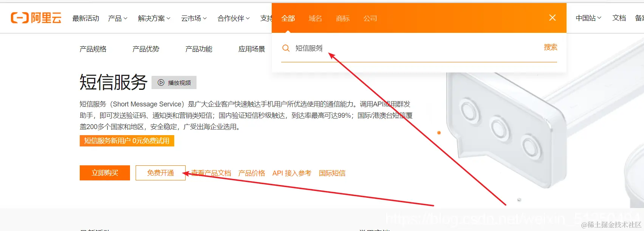This screenshot has height=231, width=644.
Task: Select the 域名 search tab
Action: tap(315, 18)
